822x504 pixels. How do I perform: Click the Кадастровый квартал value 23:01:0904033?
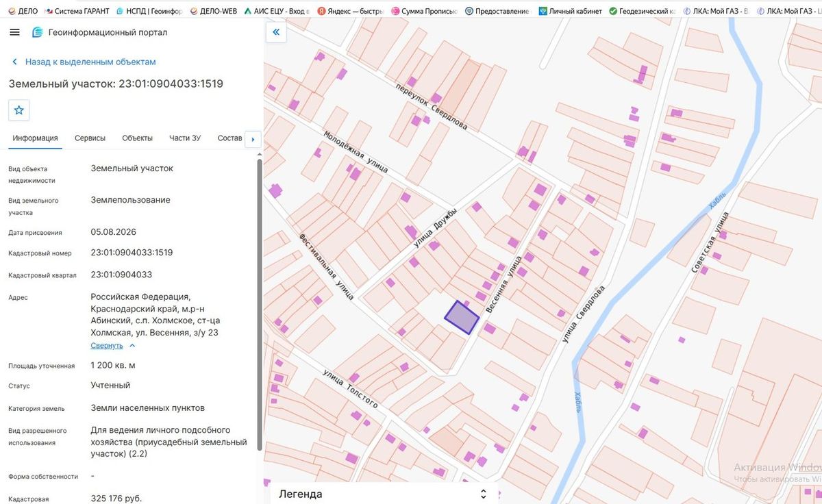tap(121, 275)
